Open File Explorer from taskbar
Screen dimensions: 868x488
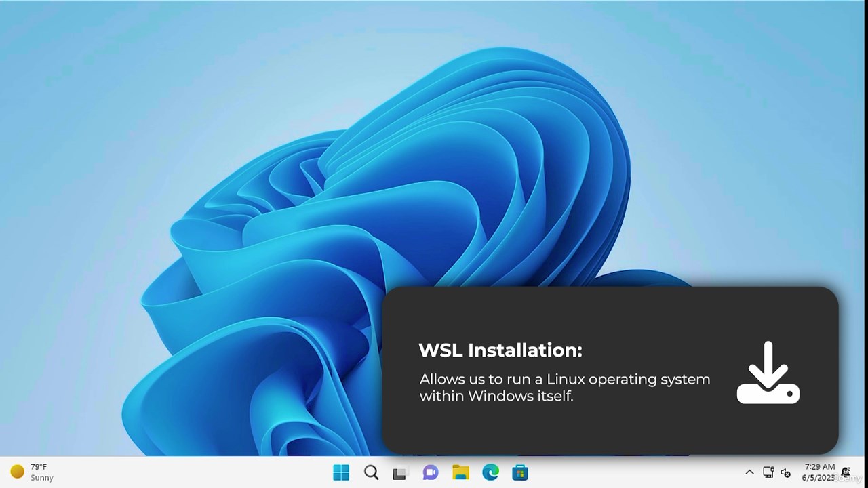[x=460, y=472]
